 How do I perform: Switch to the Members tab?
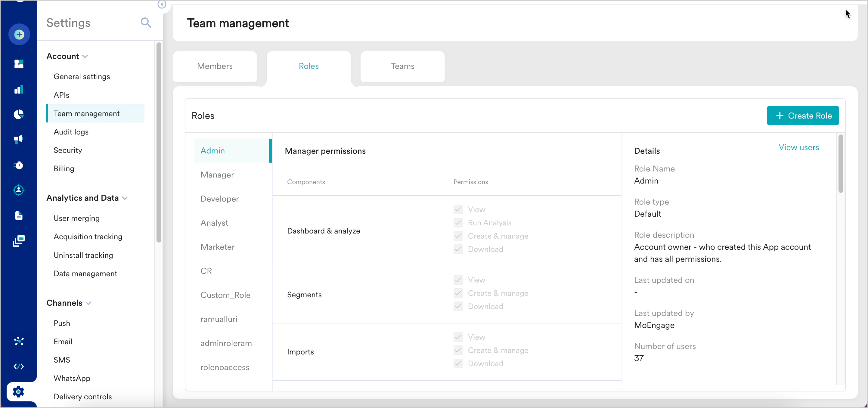tap(215, 66)
